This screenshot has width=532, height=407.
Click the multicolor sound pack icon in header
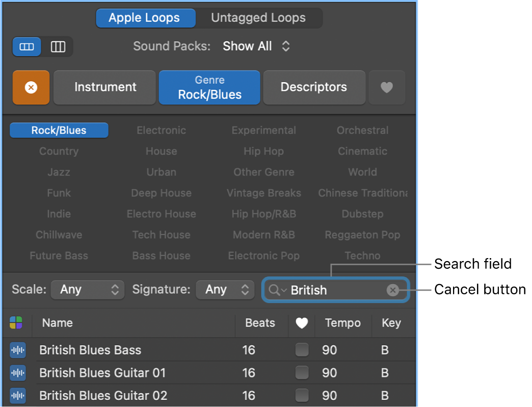[x=17, y=323]
